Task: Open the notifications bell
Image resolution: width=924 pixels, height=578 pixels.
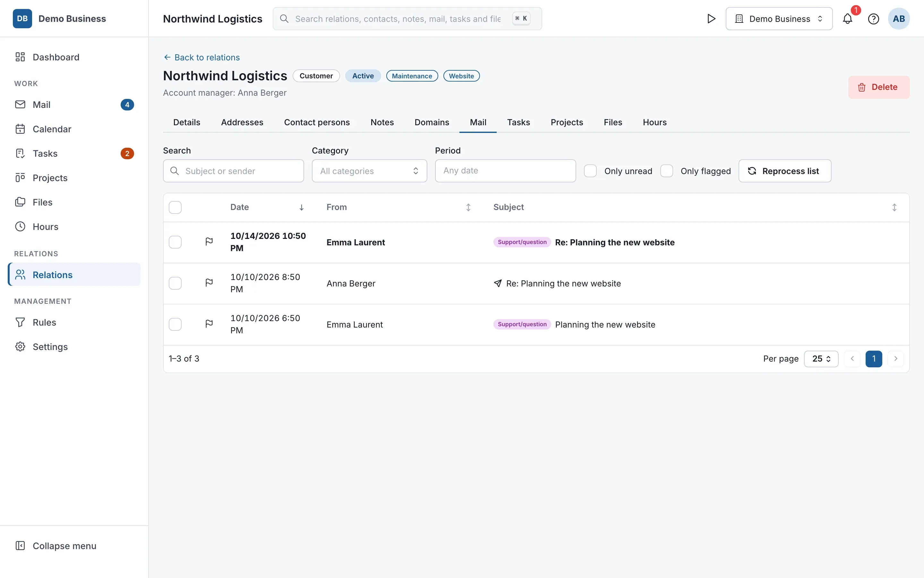Action: [847, 19]
